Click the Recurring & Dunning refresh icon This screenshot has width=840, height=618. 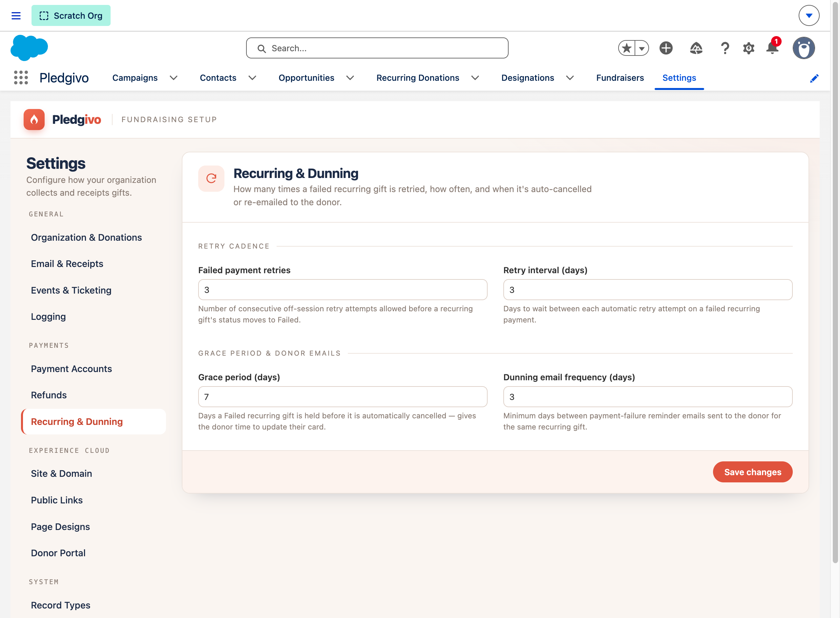[211, 178]
